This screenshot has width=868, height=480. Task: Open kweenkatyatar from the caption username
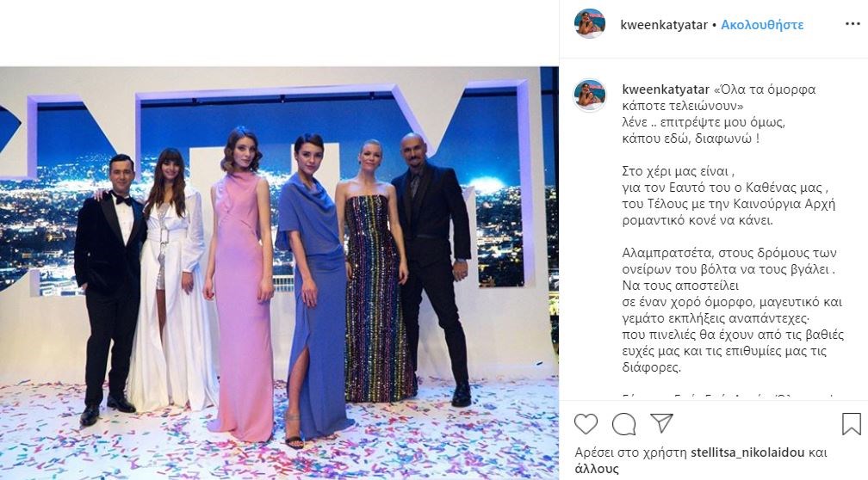coord(666,89)
